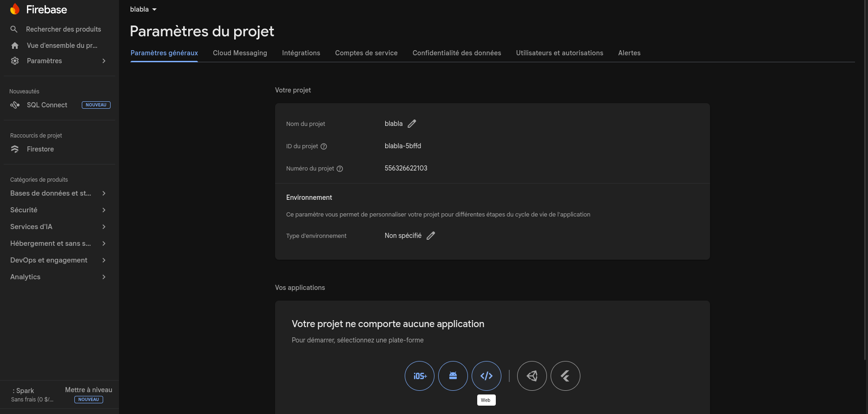Open the blabla project selector dropdown
This screenshot has height=414, width=868.
pyautogui.click(x=143, y=9)
